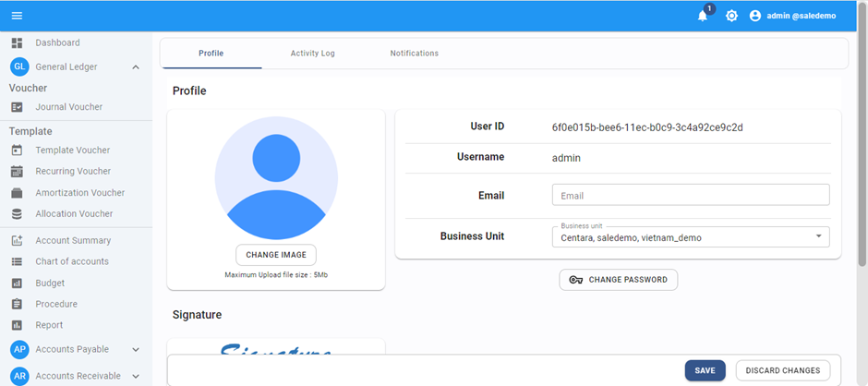
Task: Click the Email input field
Action: [690, 195]
